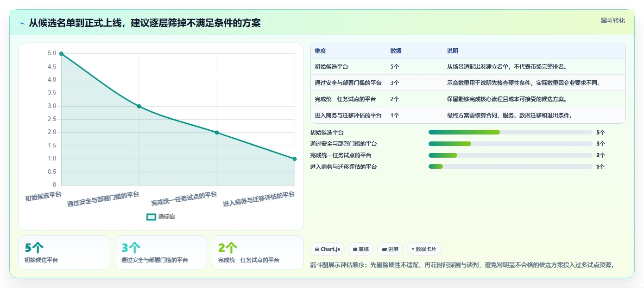644x288 pixels.
Task: Click the 漏斗图展示评估顺序 footer note
Action: (x=463, y=265)
